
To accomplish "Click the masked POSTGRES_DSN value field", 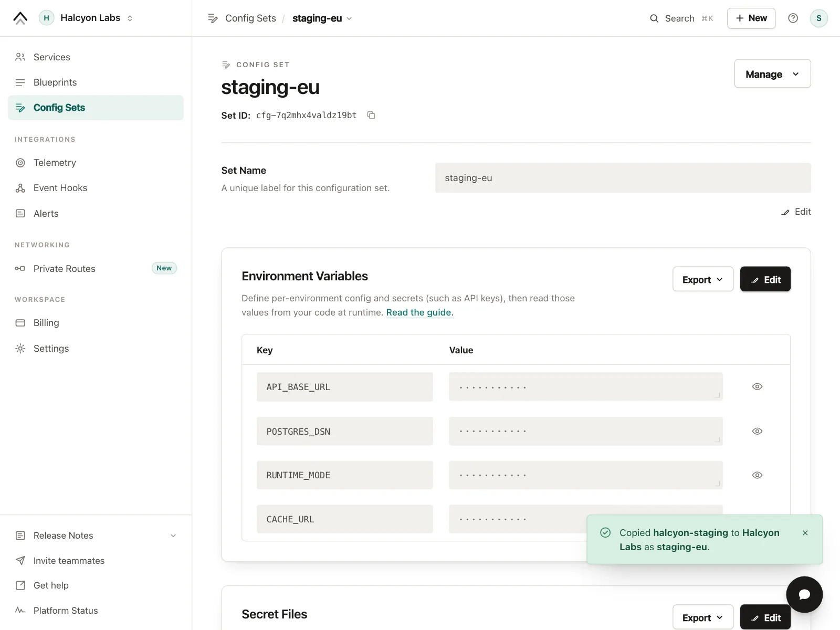I will (586, 431).
